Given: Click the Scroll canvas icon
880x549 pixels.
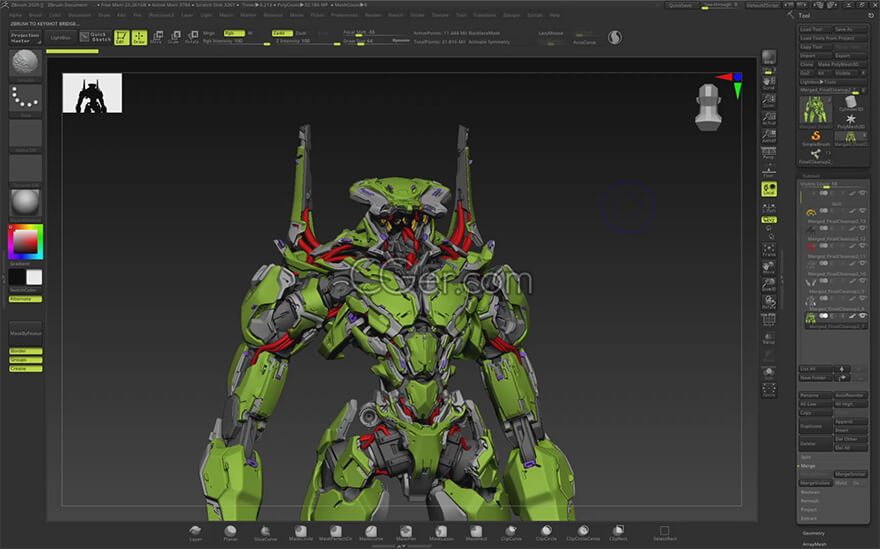Looking at the screenshot, I should (769, 83).
